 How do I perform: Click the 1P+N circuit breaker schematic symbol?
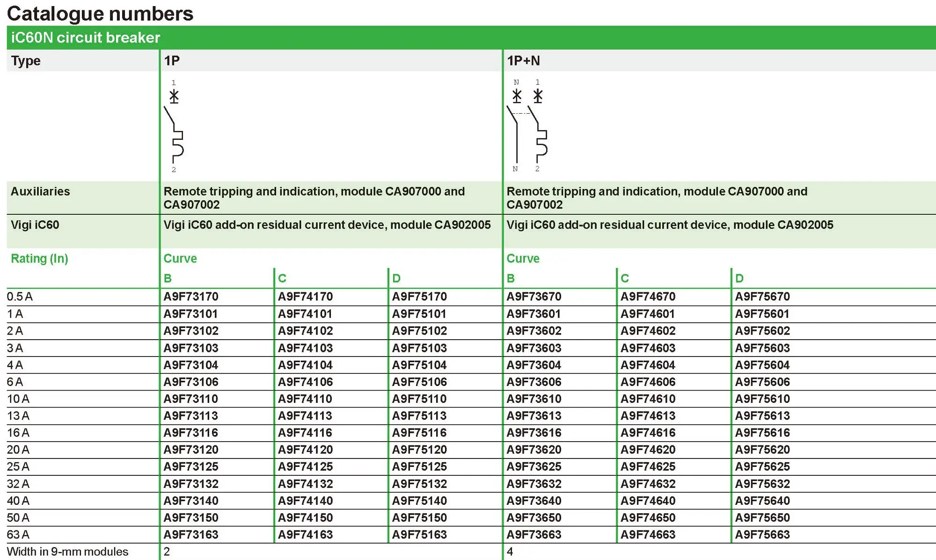click(527, 126)
